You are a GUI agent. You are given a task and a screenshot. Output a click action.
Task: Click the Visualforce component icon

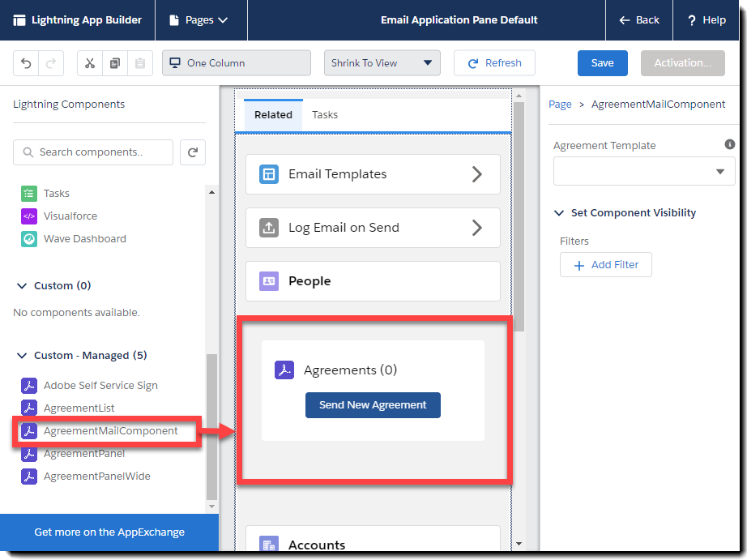(x=29, y=216)
